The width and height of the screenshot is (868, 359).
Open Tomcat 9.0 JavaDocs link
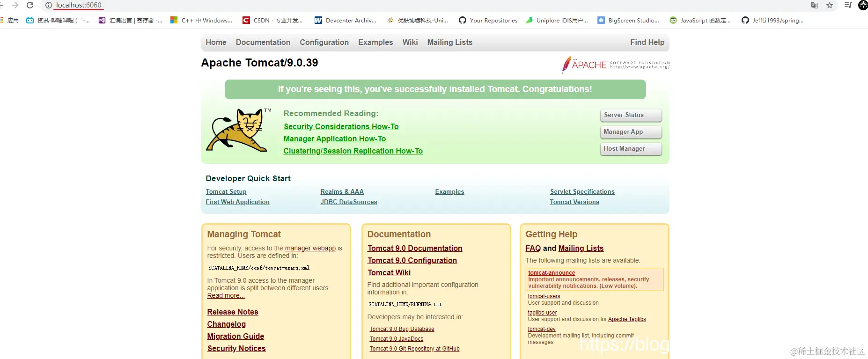coord(396,339)
